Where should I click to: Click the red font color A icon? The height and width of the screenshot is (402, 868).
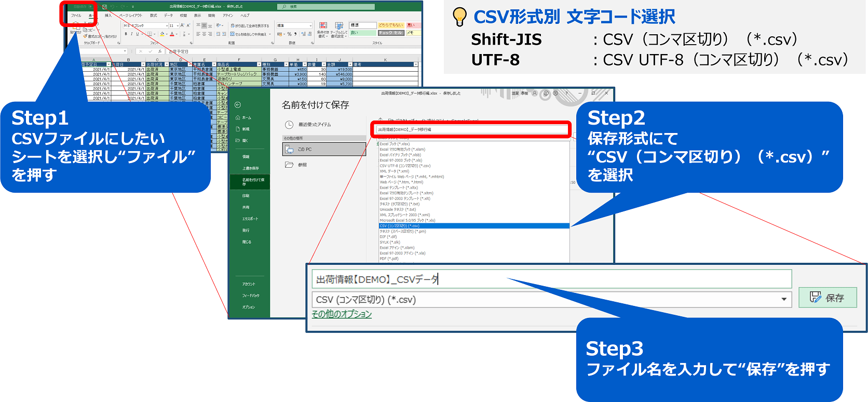pos(172,34)
